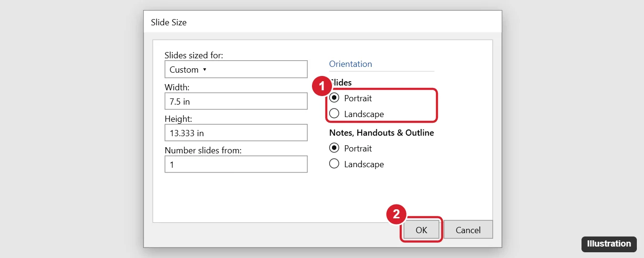Click the 'Height:' label
Screen dimensions: 644x258
click(178, 119)
